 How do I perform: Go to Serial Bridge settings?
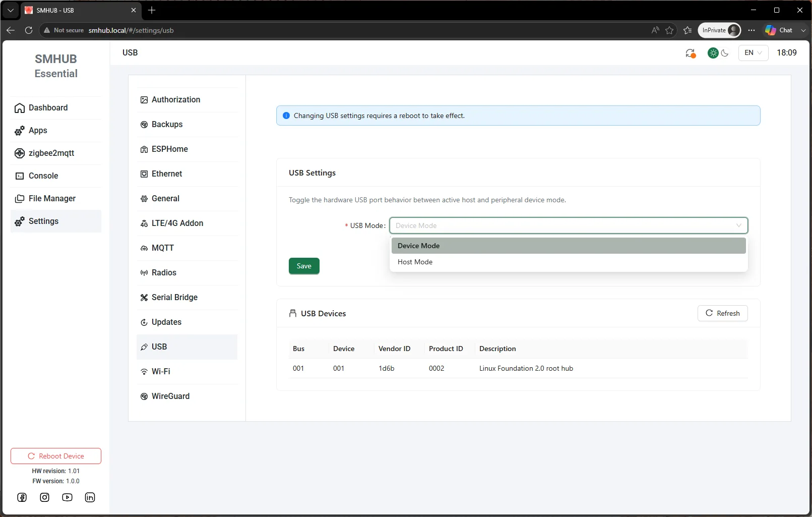point(187,298)
